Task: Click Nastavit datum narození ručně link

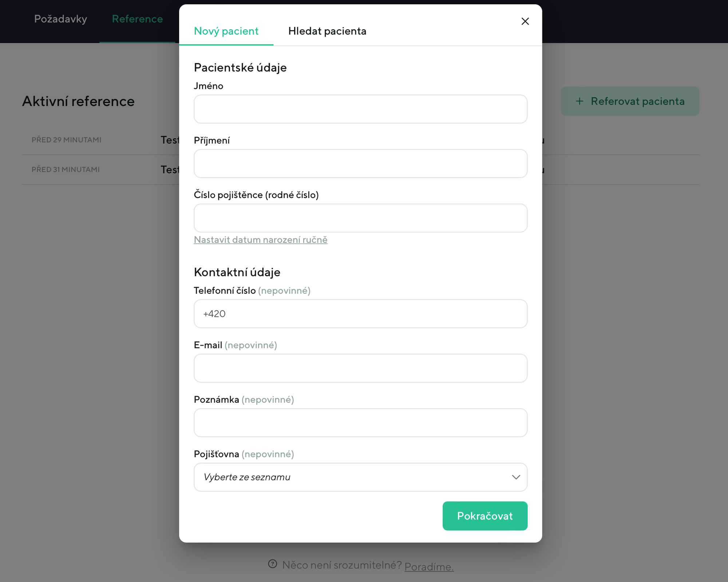Action: [260, 240]
